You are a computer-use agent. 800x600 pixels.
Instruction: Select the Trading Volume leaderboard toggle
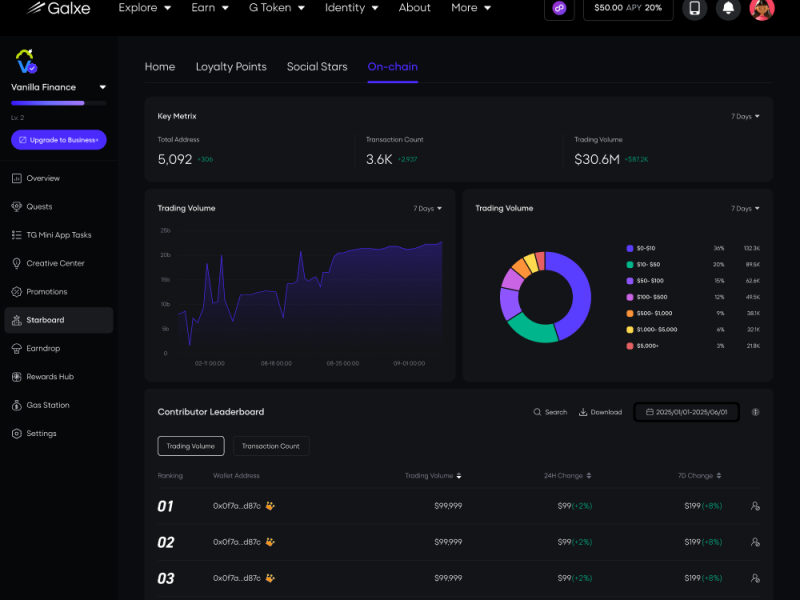191,446
